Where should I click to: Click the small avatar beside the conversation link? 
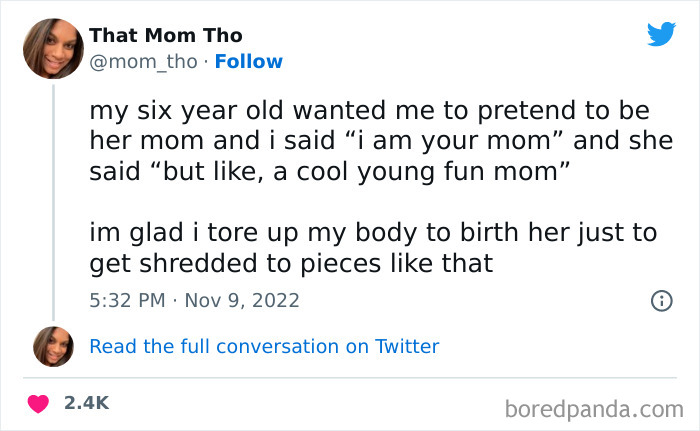click(53, 346)
